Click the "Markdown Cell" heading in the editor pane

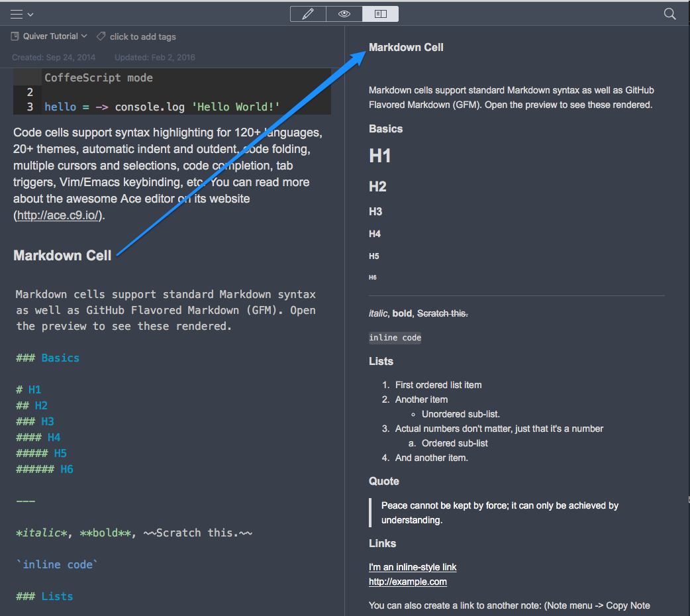point(62,256)
